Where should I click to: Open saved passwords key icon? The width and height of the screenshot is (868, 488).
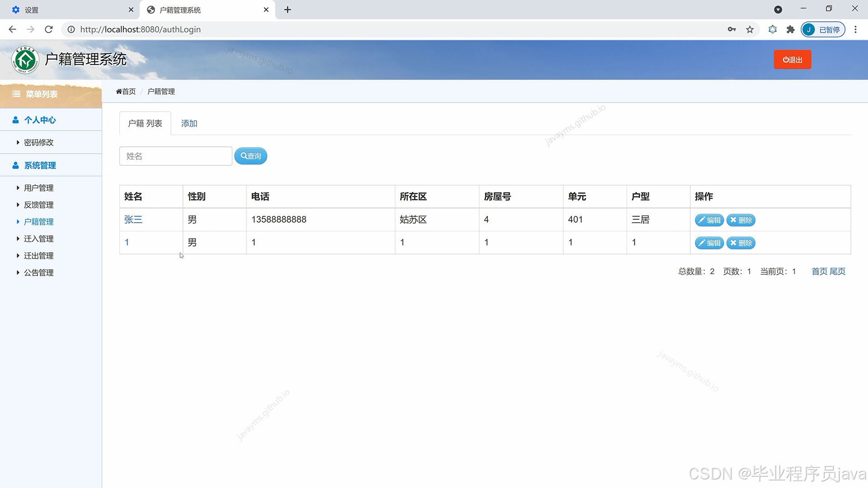point(731,29)
